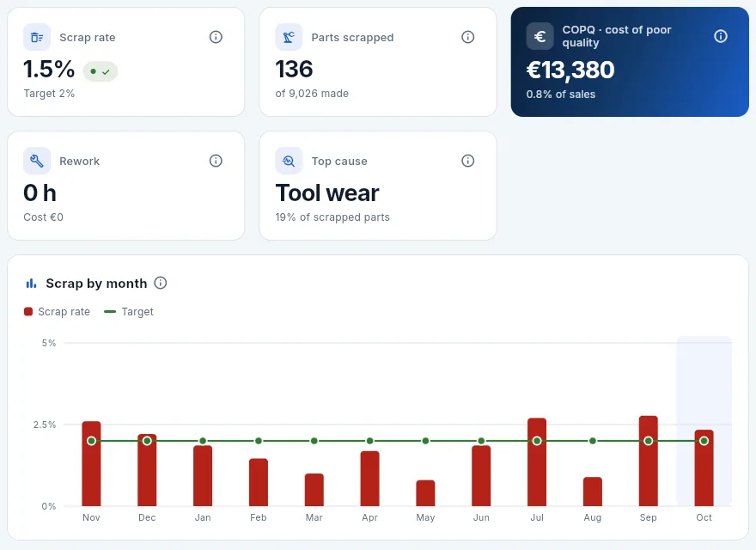This screenshot has height=550, width=756.
Task: Open the Scrap by month info icon
Action: pyautogui.click(x=161, y=284)
